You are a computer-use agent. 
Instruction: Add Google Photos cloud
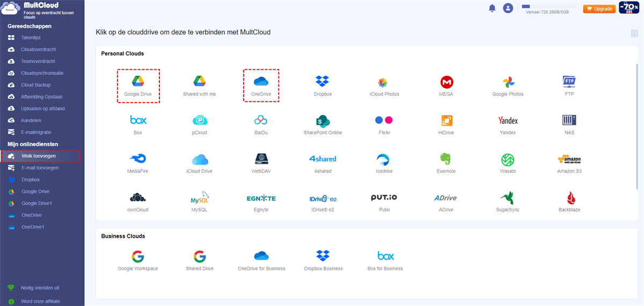coord(508,82)
